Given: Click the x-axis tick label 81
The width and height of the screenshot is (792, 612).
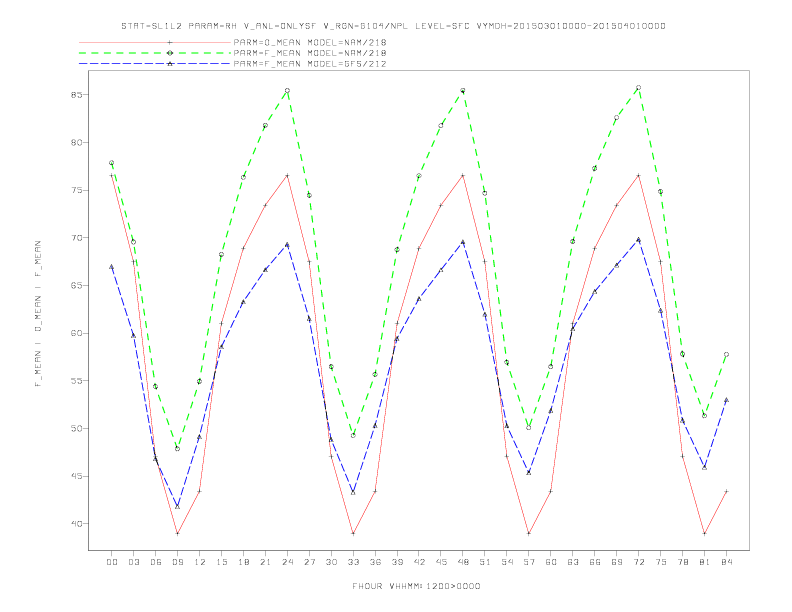Looking at the screenshot, I should (x=705, y=562).
